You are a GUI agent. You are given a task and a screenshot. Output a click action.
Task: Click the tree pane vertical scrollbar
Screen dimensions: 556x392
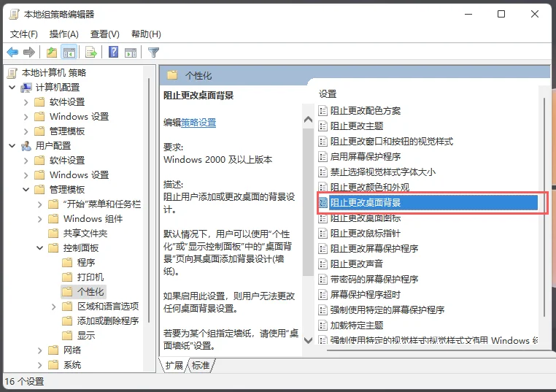pyautogui.click(x=149, y=201)
